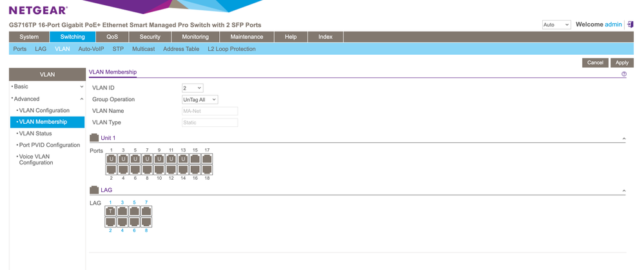This screenshot has height=270, width=644.
Task: Open the VLAN Membership help icon
Action: pos(624,74)
